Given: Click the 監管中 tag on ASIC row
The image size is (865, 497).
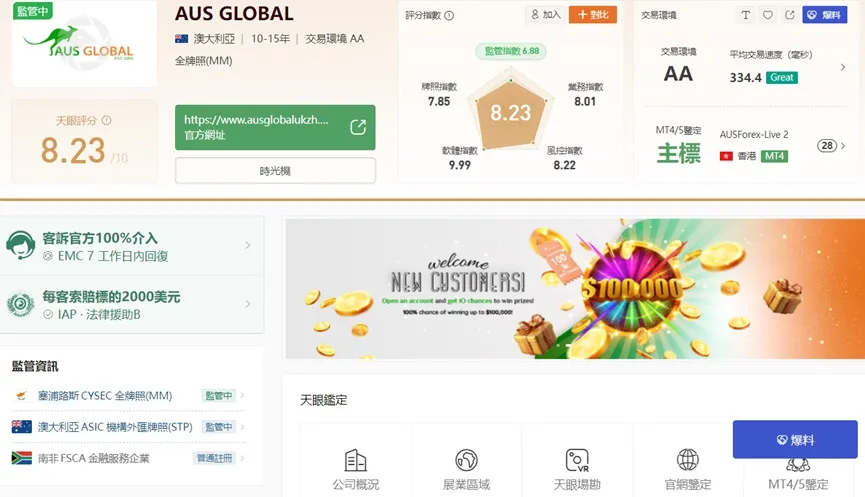Looking at the screenshot, I should pyautogui.click(x=218, y=427).
